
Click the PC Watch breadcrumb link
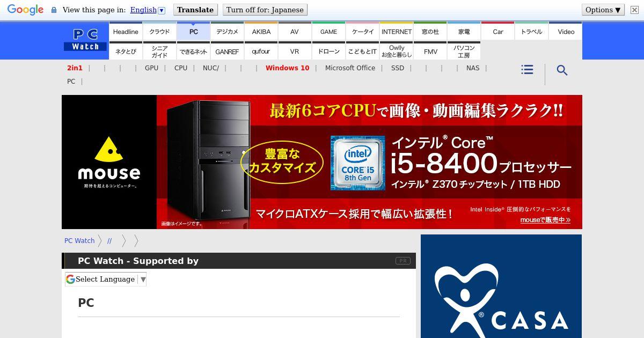[79, 240]
